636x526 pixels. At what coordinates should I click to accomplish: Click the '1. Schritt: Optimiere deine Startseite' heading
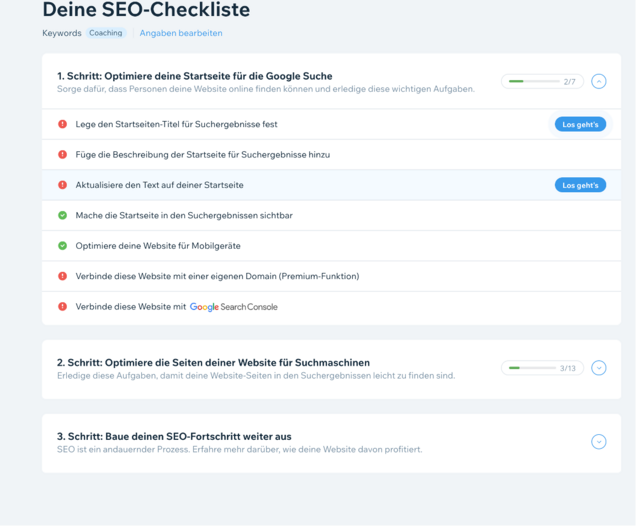pyautogui.click(x=195, y=76)
